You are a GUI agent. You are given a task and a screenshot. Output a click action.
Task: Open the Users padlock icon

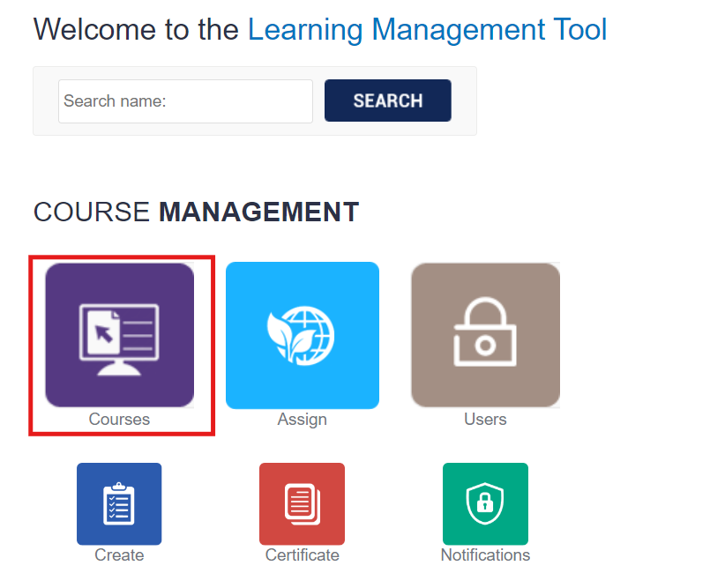[485, 335]
